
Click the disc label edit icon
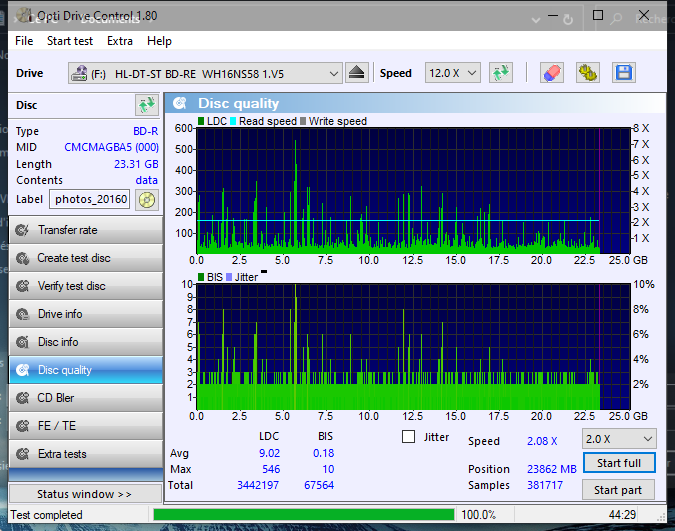[x=147, y=199]
